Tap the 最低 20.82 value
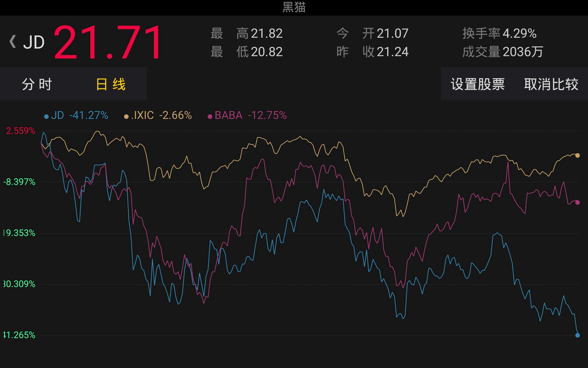 point(267,52)
